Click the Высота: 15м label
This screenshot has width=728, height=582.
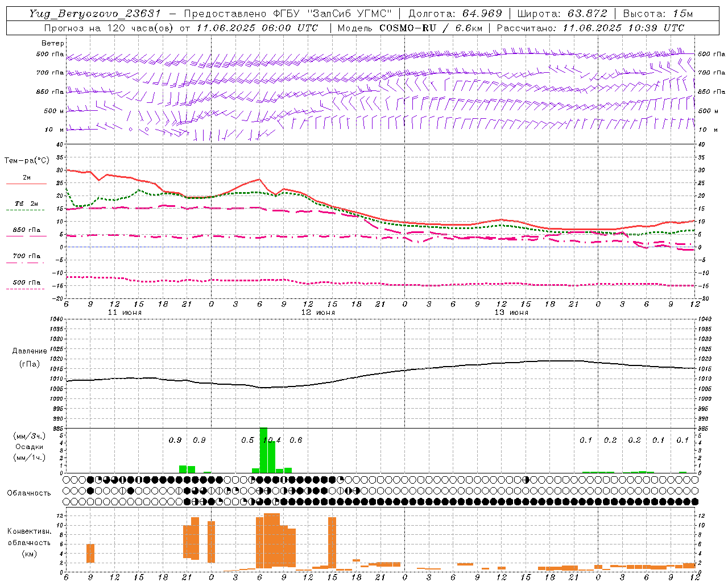pyautogui.click(x=658, y=14)
